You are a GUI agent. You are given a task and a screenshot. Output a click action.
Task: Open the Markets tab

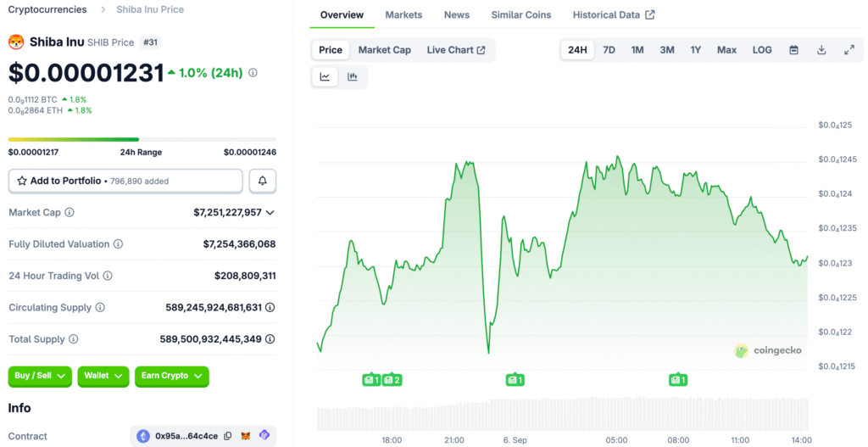(403, 15)
